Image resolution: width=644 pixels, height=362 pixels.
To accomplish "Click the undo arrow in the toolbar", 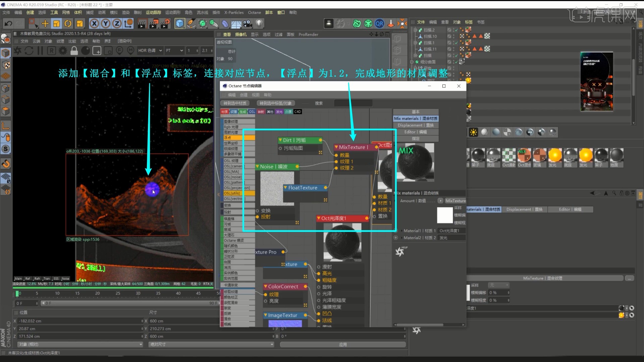I will click(x=8, y=23).
